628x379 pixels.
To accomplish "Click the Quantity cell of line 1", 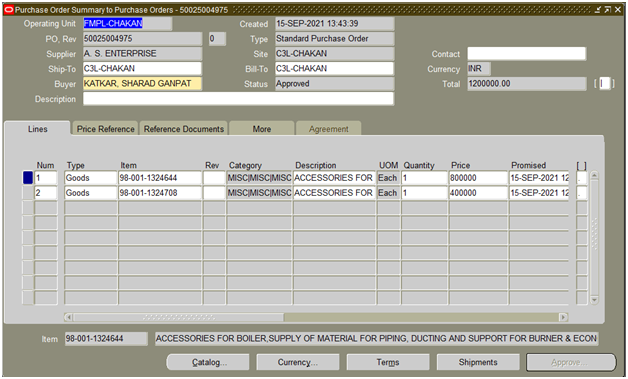I will coord(425,178).
